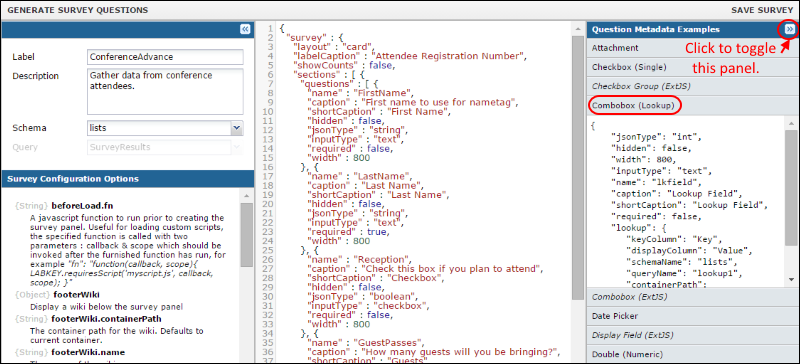Screen dimensions: 800x364
Task: Open the Schema dropdown arrow
Action: point(236,128)
